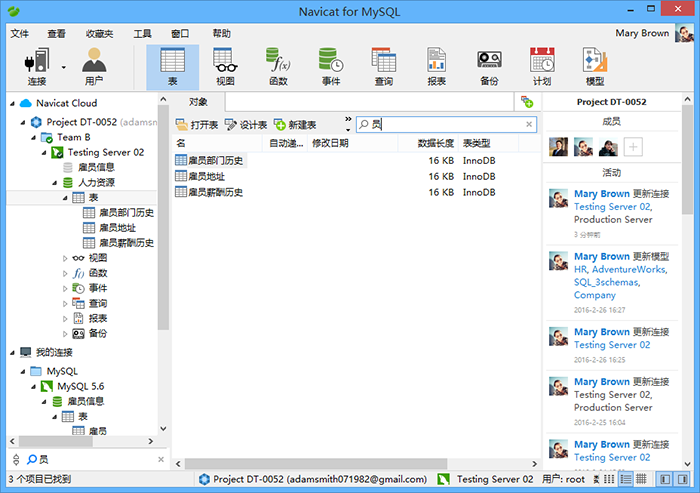Screen dimensions: 700x493
Task: Sort by the 修改日期 column header
Action: [352, 143]
